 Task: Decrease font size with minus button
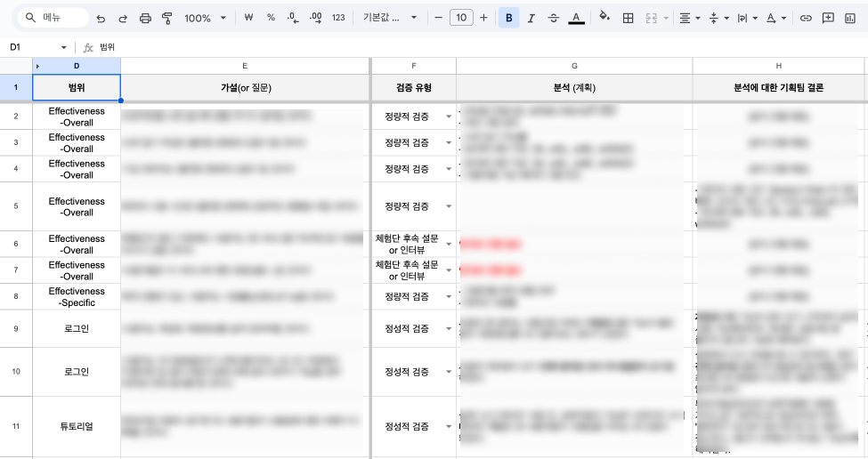click(438, 18)
